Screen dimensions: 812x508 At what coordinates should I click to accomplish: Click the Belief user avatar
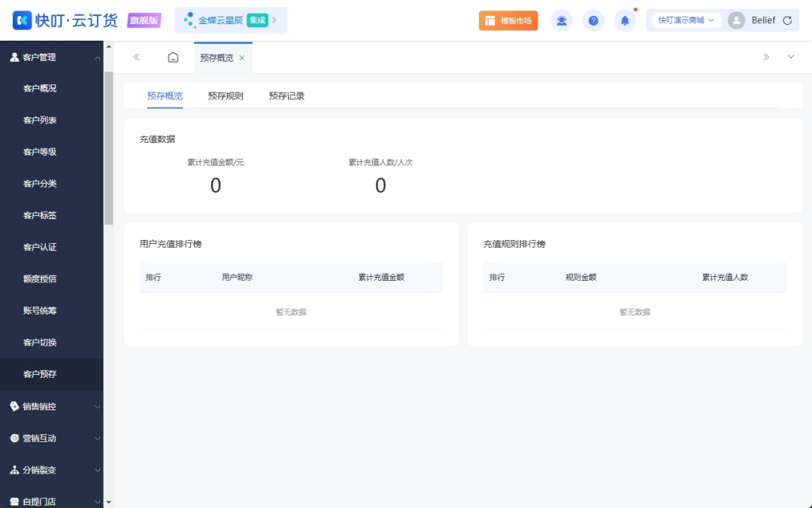tap(737, 20)
